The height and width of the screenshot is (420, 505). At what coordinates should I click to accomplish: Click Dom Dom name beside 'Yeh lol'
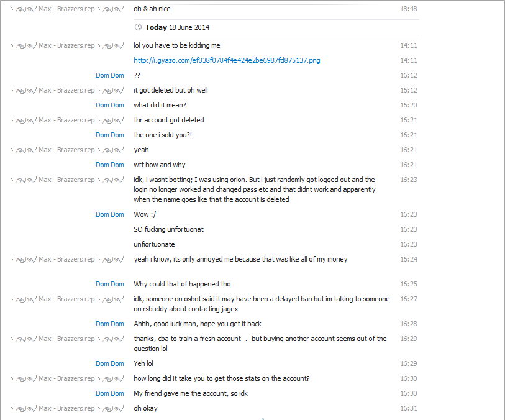110,363
